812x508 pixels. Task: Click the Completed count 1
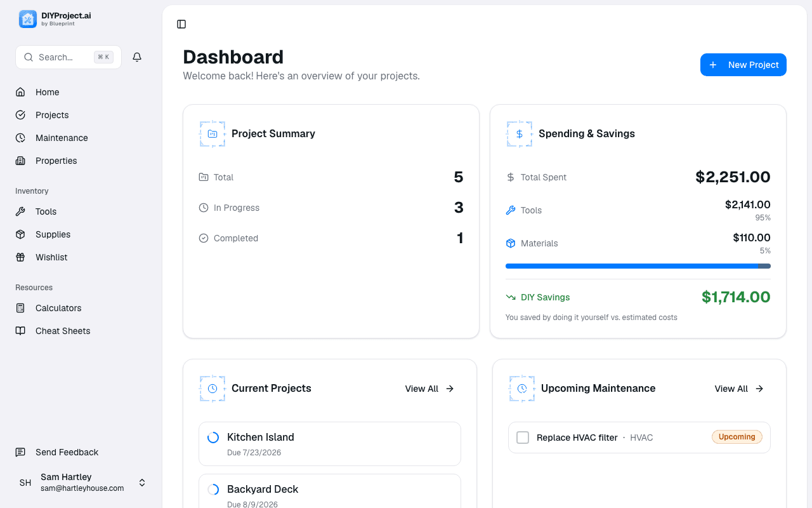point(460,238)
